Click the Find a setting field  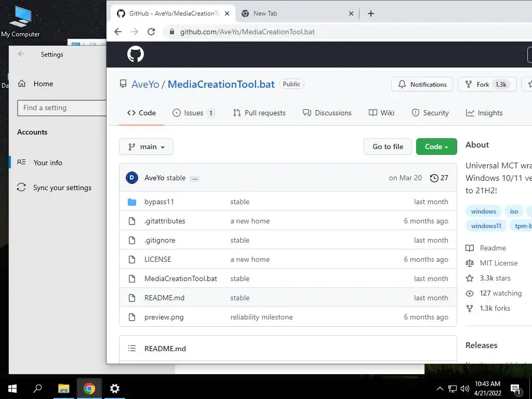[x=62, y=108]
